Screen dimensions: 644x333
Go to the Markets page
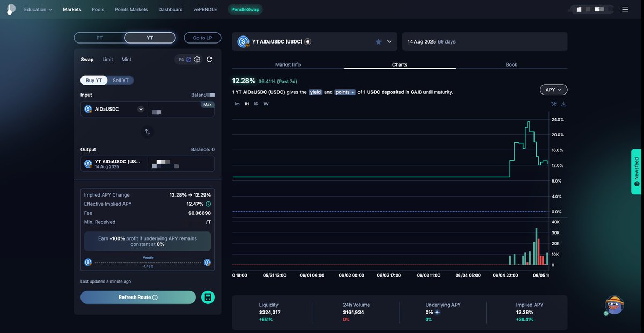click(72, 10)
